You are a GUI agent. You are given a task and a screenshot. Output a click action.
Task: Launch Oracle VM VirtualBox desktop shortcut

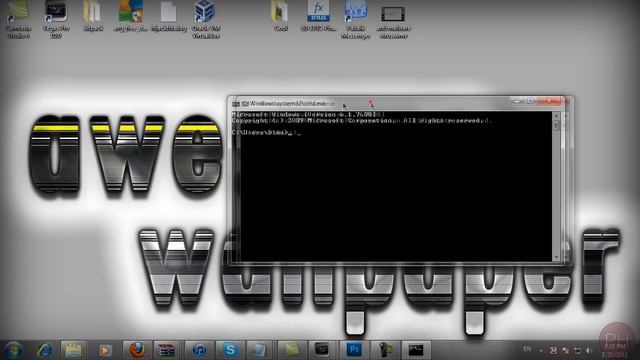tap(206, 20)
